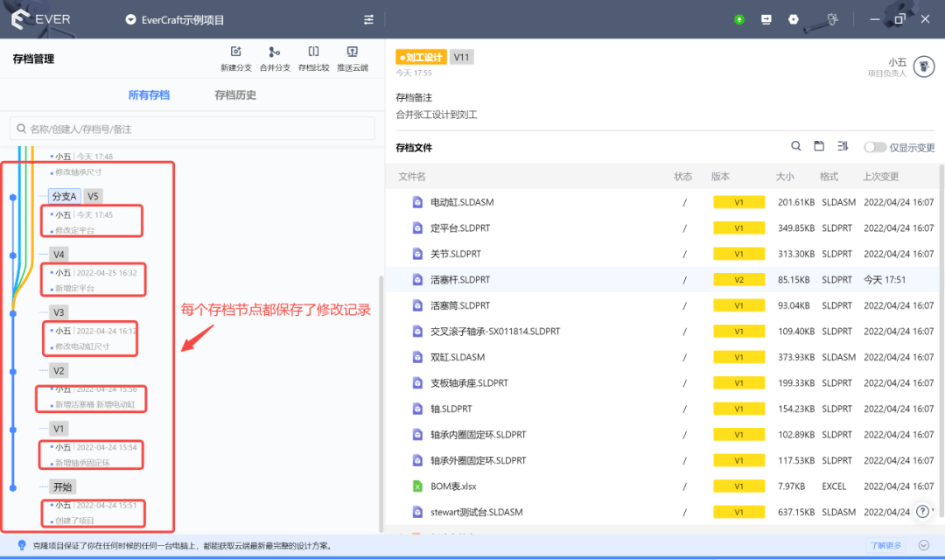This screenshot has width=945, height=560.
Task: Click the yellow V1 swatch of 电动缸.SLDASM
Action: (x=738, y=202)
